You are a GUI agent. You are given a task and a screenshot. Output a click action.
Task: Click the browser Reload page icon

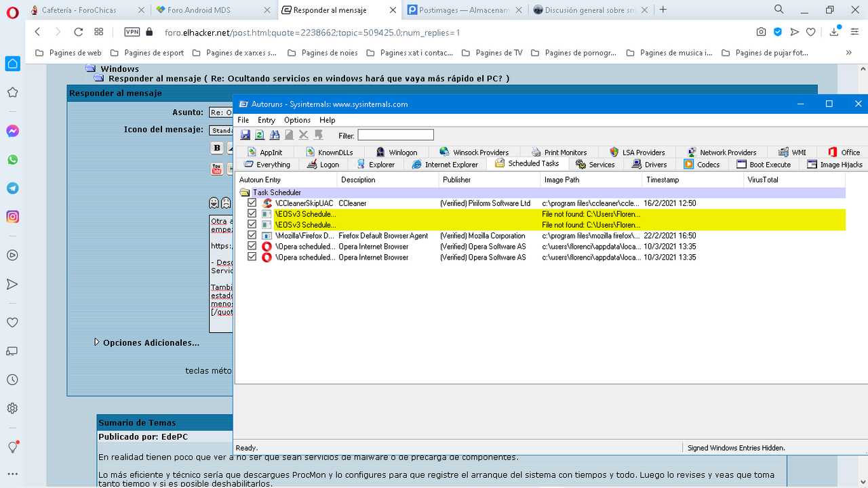[x=79, y=32]
